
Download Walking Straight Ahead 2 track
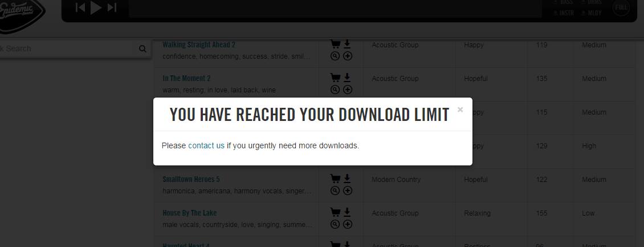click(x=347, y=44)
